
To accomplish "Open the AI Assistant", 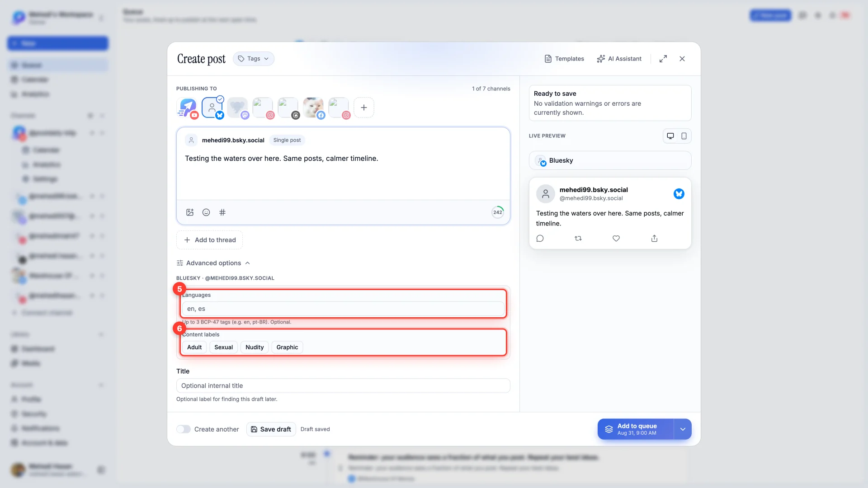I will click(619, 59).
